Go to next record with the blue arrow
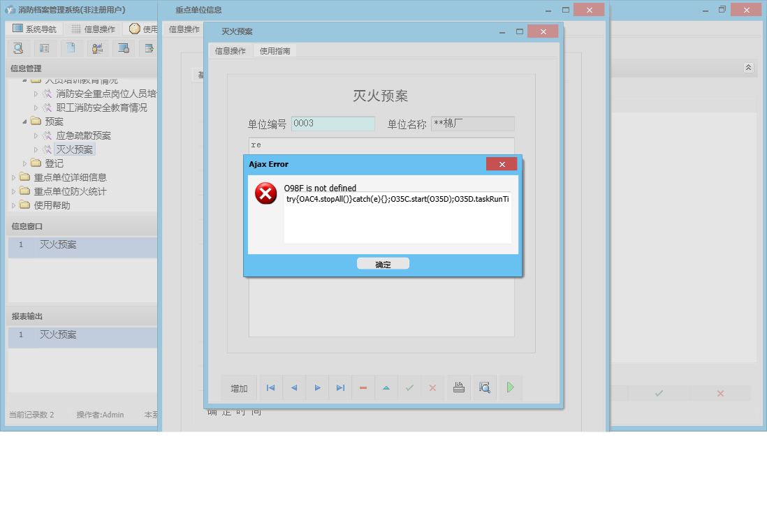This screenshot has height=532, width=767. 318,387
